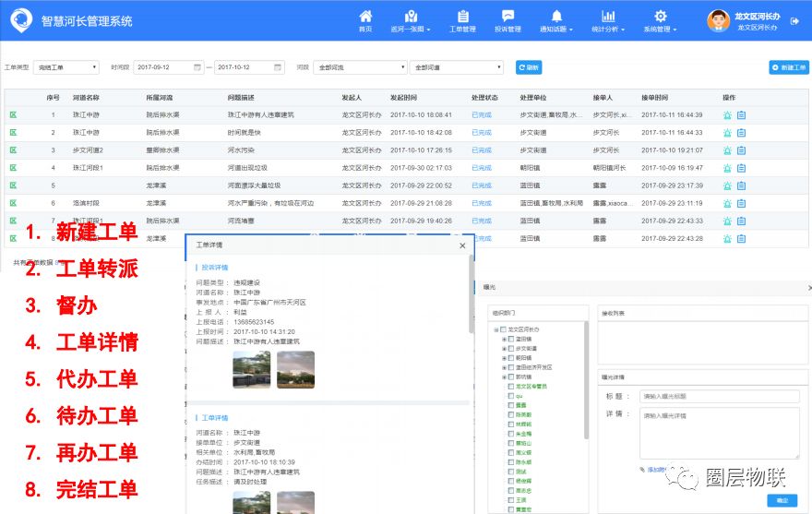The height and width of the screenshot is (514, 812).
Task: Click the alarm icon in row 6 (洛滨村段)
Action: coord(727,203)
